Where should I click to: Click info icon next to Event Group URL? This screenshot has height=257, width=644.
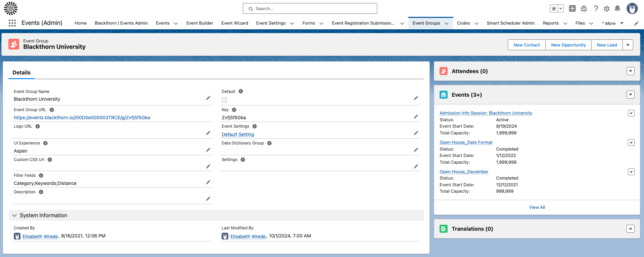click(x=52, y=110)
